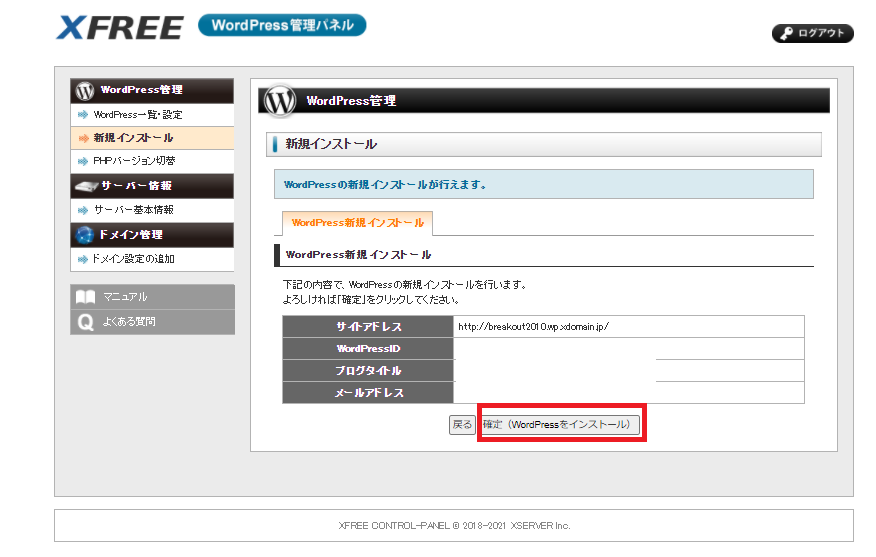Click the ドメイン管理 sidebar section header
The image size is (876, 557).
click(152, 235)
